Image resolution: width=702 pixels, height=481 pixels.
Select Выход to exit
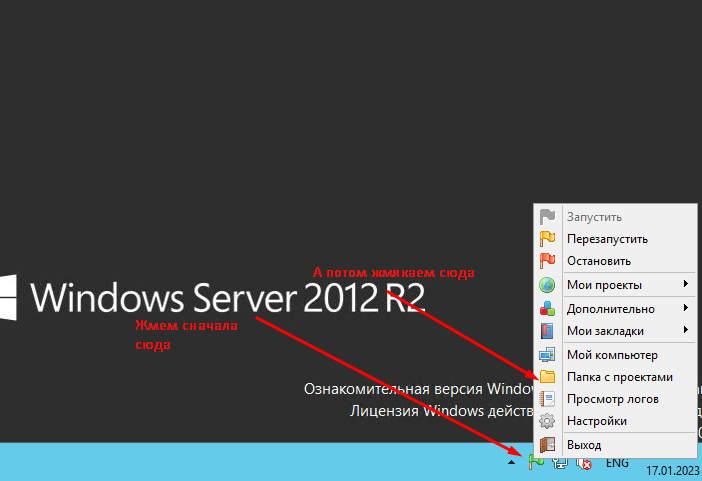(615, 445)
